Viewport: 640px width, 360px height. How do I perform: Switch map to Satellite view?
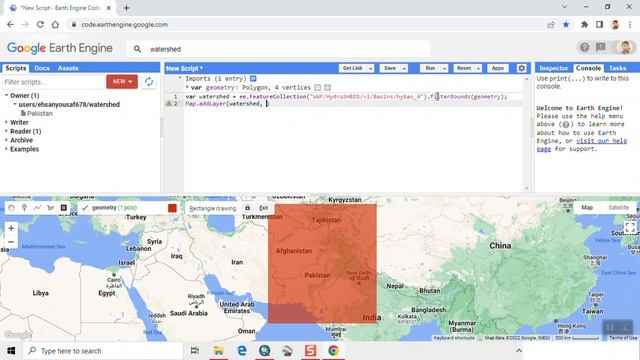(618, 207)
